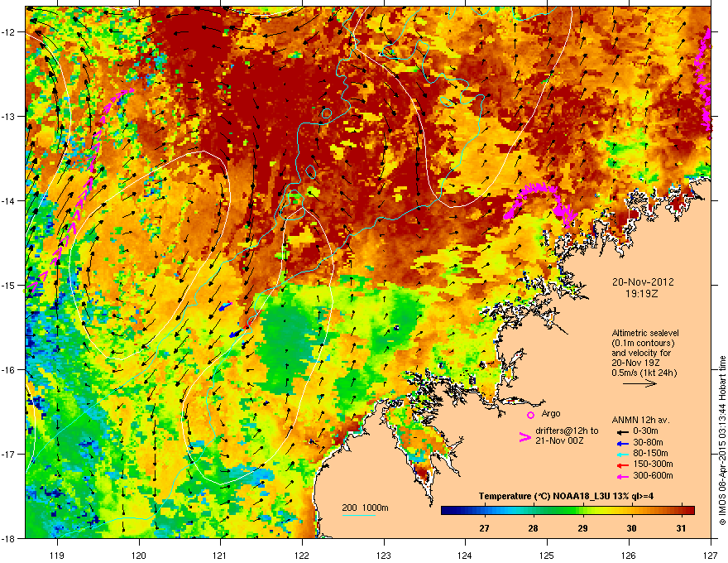The width and height of the screenshot is (728, 563).
Task: Click the '(0.1m contours)' text
Action: coord(643,344)
